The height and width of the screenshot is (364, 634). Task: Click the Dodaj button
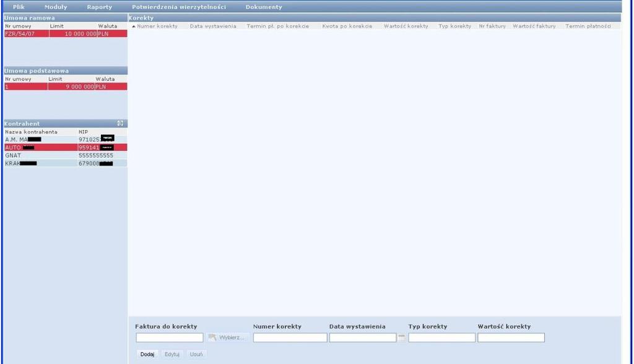(147, 354)
